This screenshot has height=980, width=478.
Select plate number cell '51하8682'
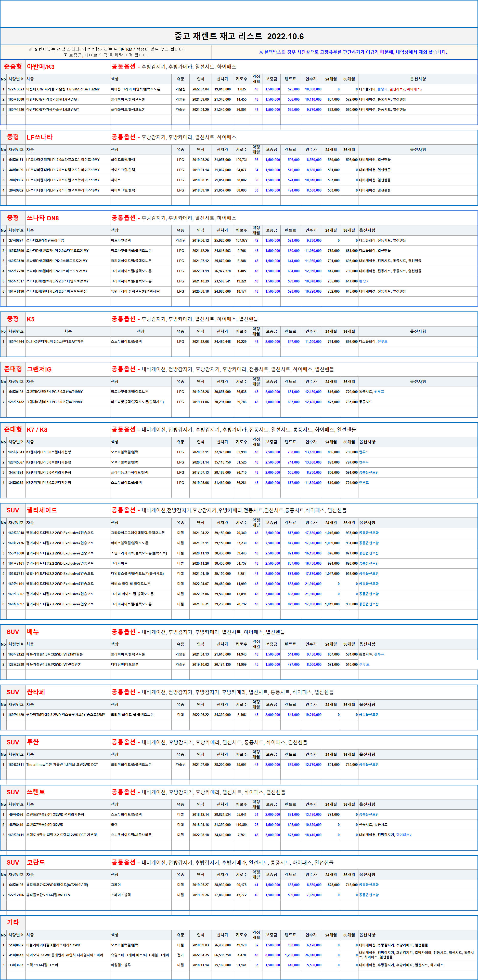(x=16, y=945)
